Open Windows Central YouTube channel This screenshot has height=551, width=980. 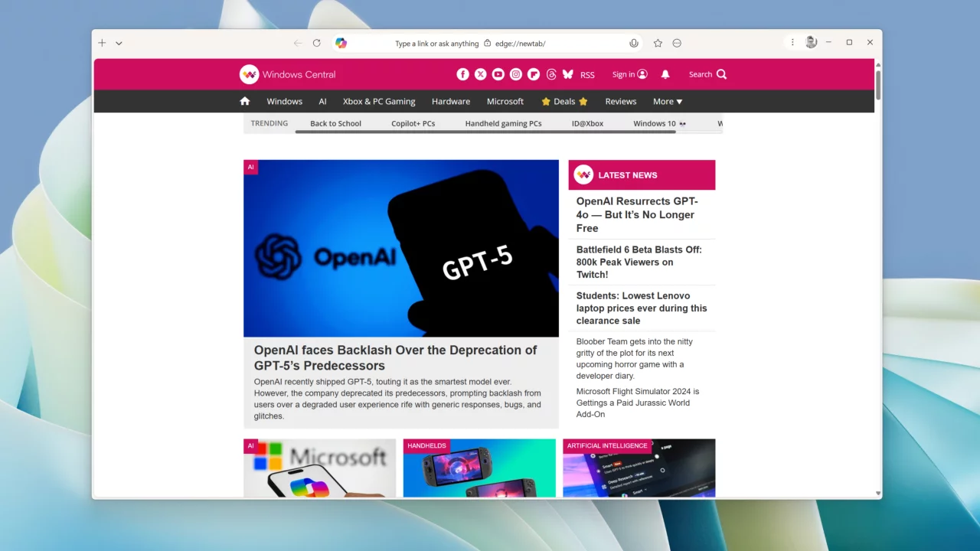(498, 74)
